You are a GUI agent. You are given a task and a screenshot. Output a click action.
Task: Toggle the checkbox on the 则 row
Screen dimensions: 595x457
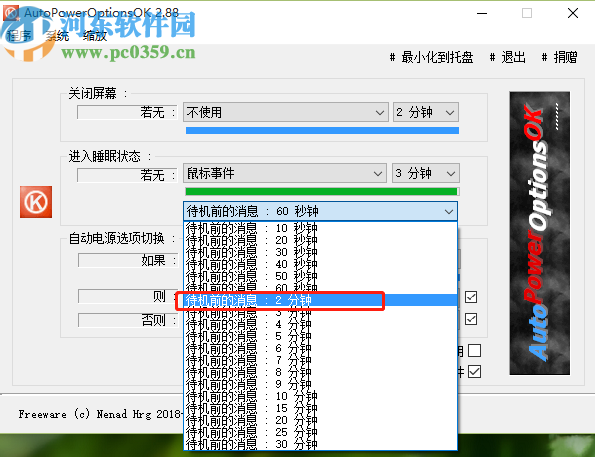click(471, 297)
